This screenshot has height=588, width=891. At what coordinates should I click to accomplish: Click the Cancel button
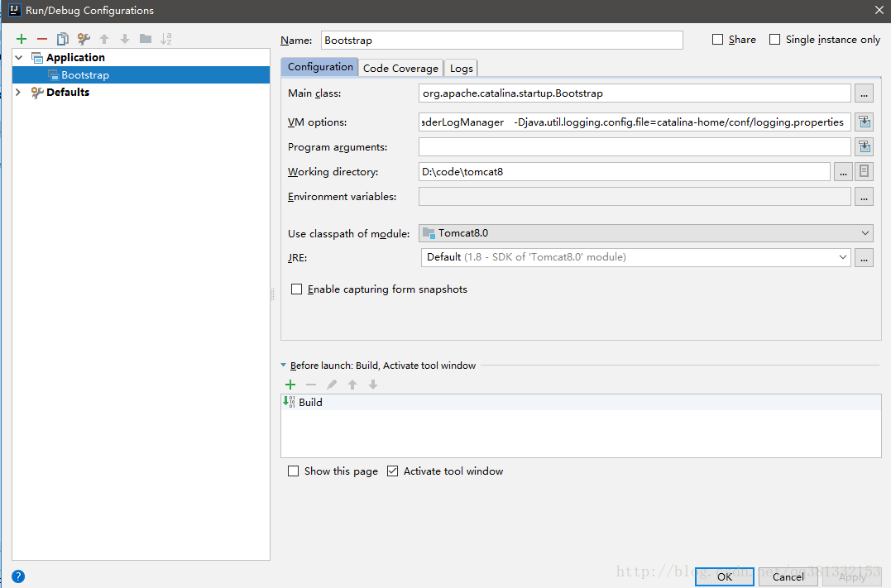tap(788, 576)
